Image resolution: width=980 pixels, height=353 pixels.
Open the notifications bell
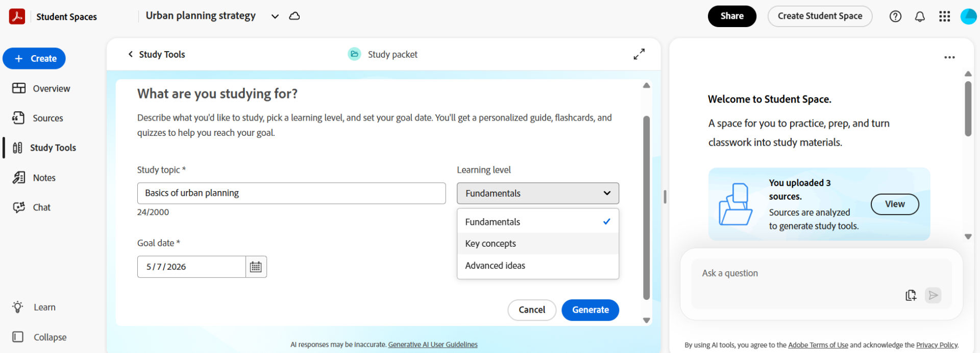click(x=920, y=16)
